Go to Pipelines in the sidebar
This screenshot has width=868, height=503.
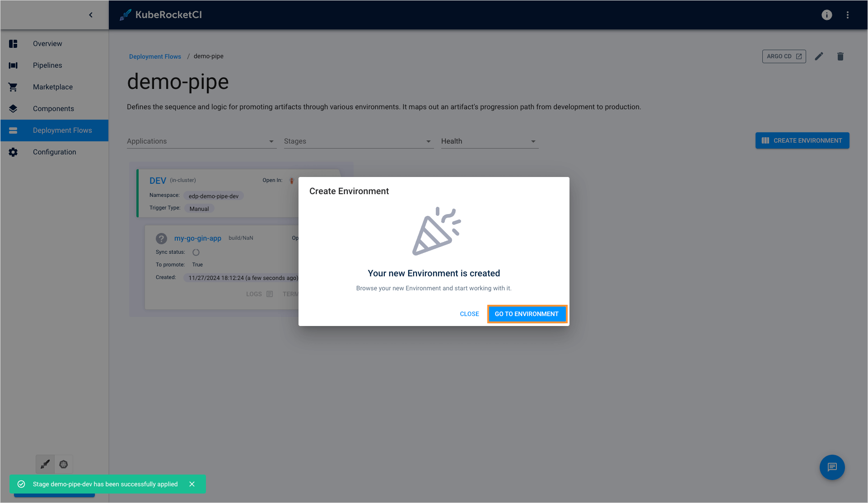click(47, 65)
